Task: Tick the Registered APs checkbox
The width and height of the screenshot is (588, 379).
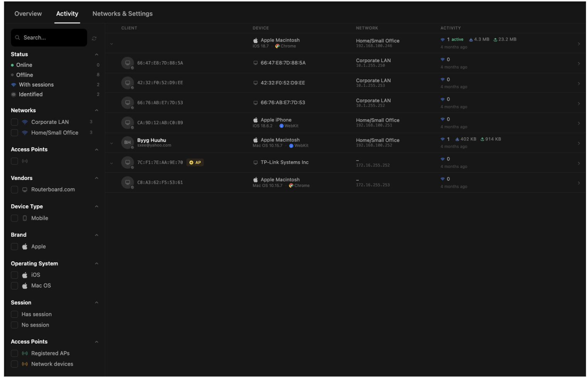Action: (x=15, y=353)
